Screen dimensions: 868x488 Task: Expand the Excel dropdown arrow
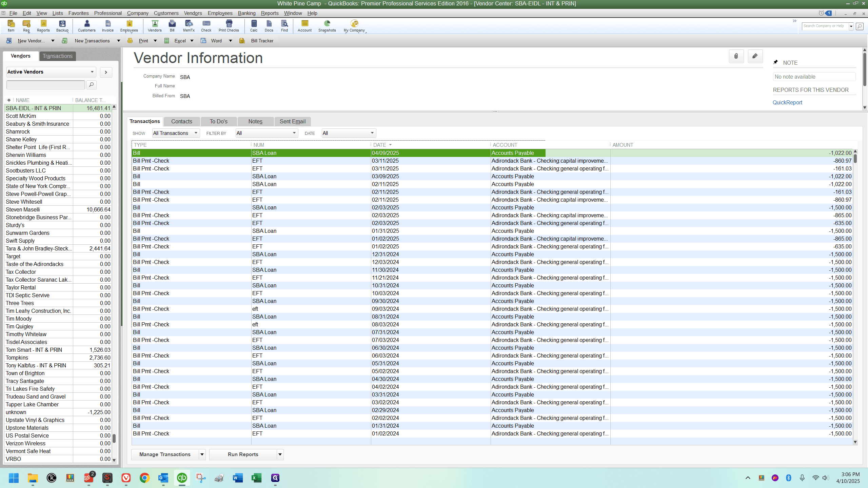(192, 41)
